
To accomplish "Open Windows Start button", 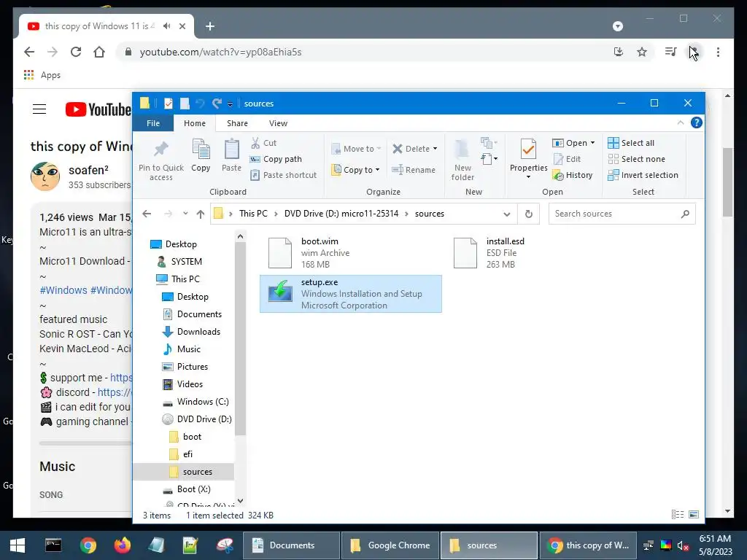I will pos(18,545).
